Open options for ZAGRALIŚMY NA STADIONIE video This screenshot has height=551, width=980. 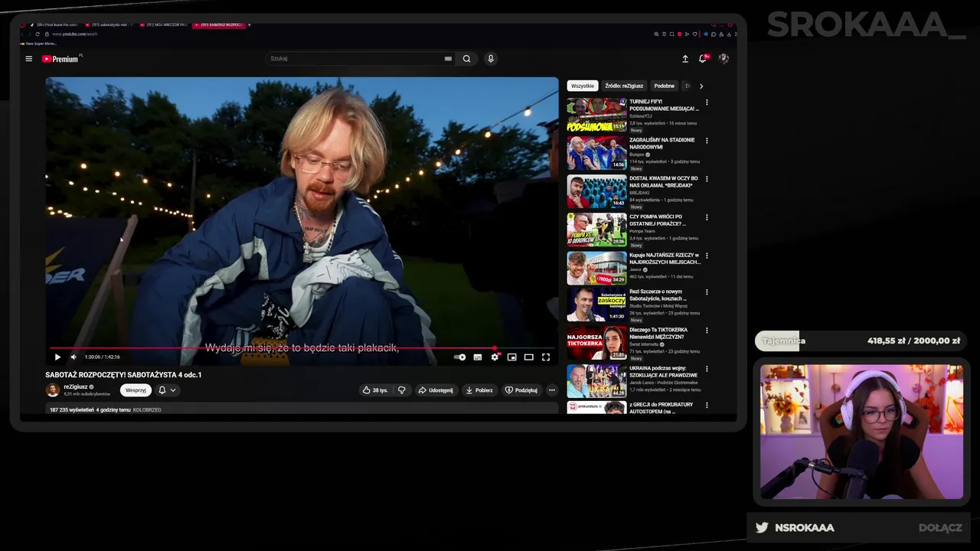click(x=707, y=141)
